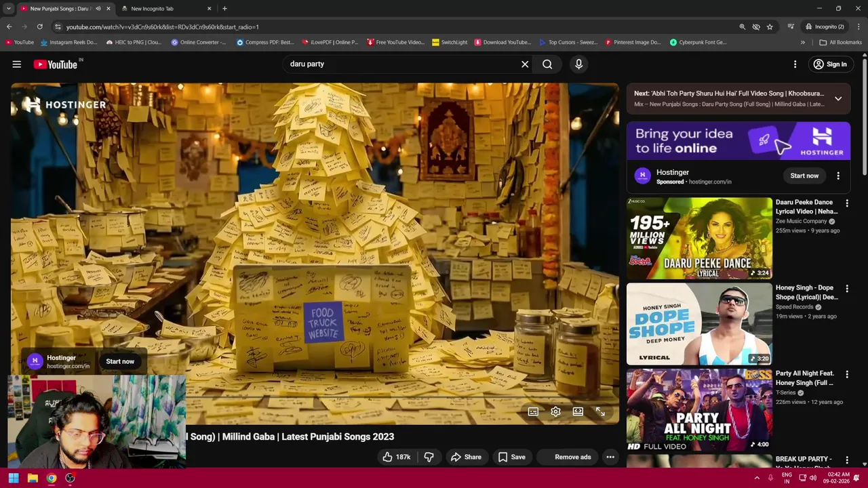
Task: Open Party All Night video title
Action: (x=805, y=378)
